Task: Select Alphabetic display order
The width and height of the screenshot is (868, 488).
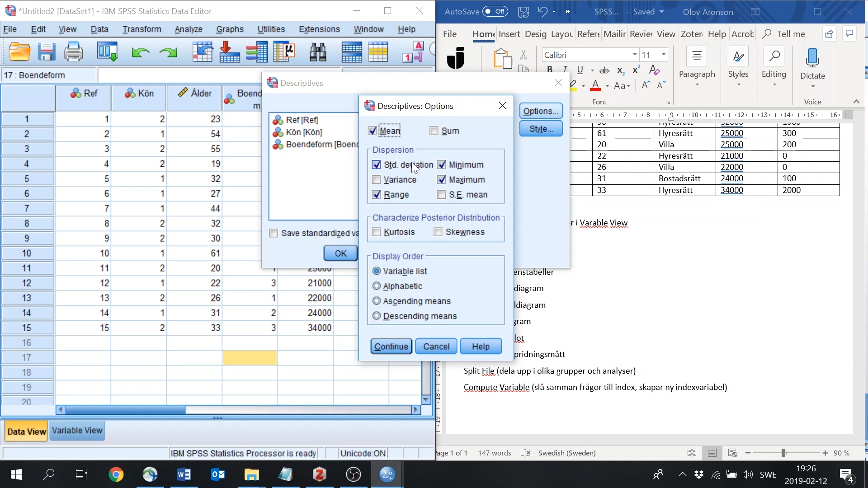Action: 376,286
